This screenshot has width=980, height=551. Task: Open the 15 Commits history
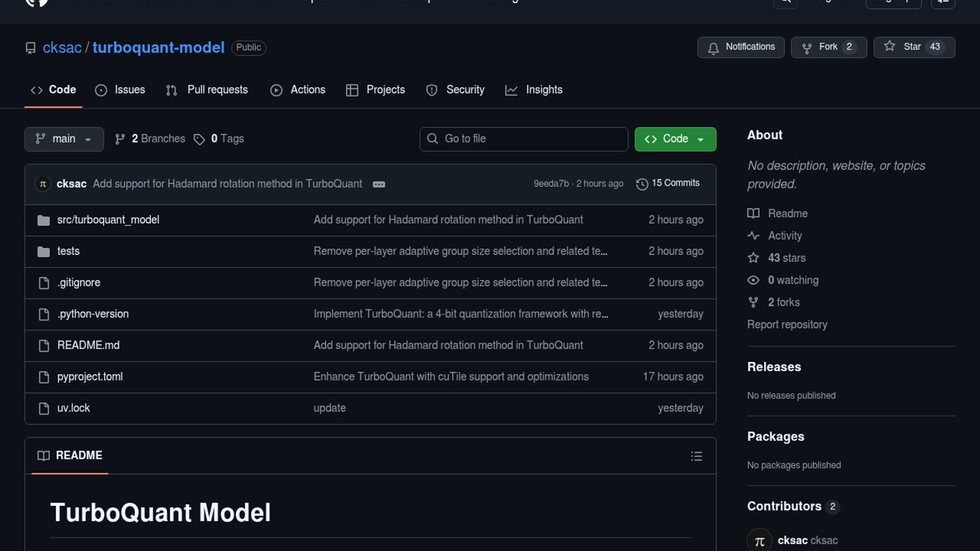click(668, 183)
